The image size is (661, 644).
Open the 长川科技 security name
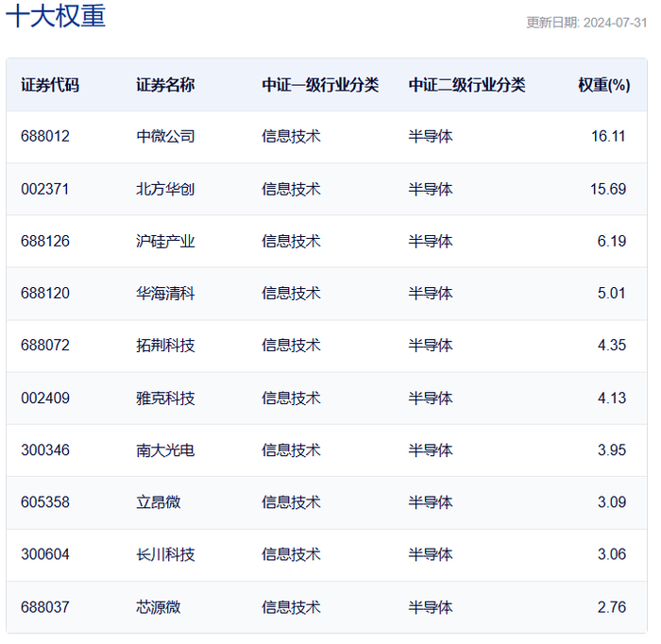[x=165, y=554]
